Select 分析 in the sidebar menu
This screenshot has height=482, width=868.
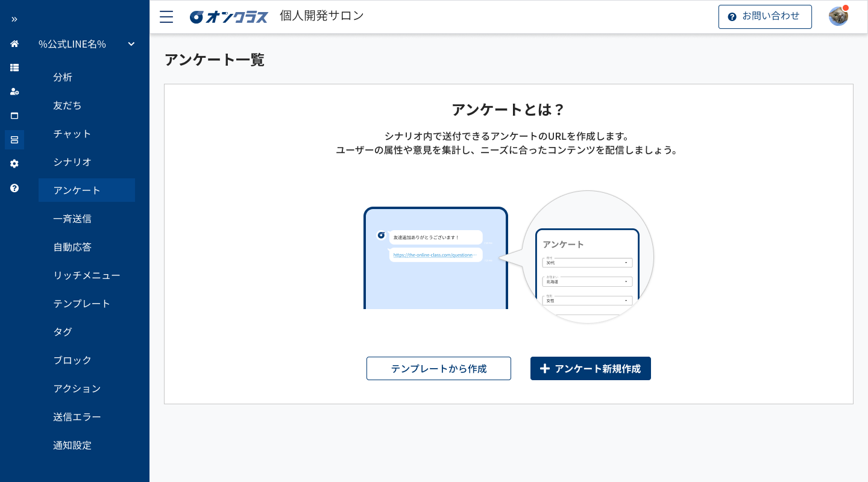coord(64,77)
